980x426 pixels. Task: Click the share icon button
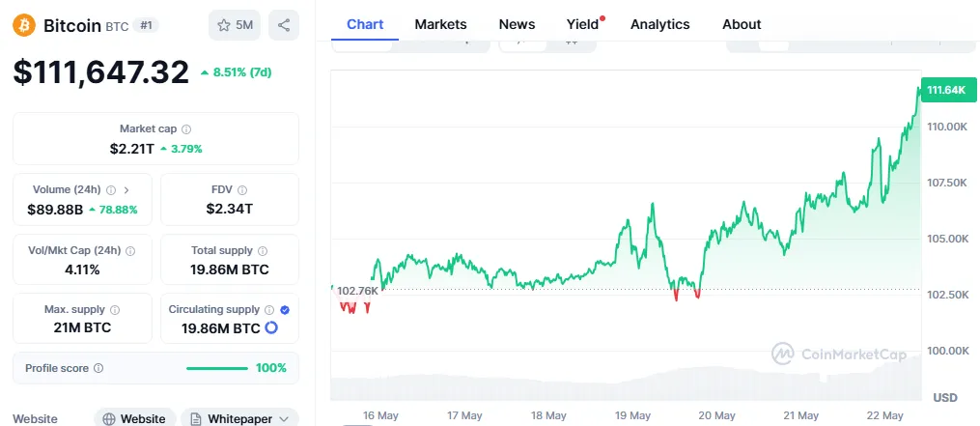[284, 25]
